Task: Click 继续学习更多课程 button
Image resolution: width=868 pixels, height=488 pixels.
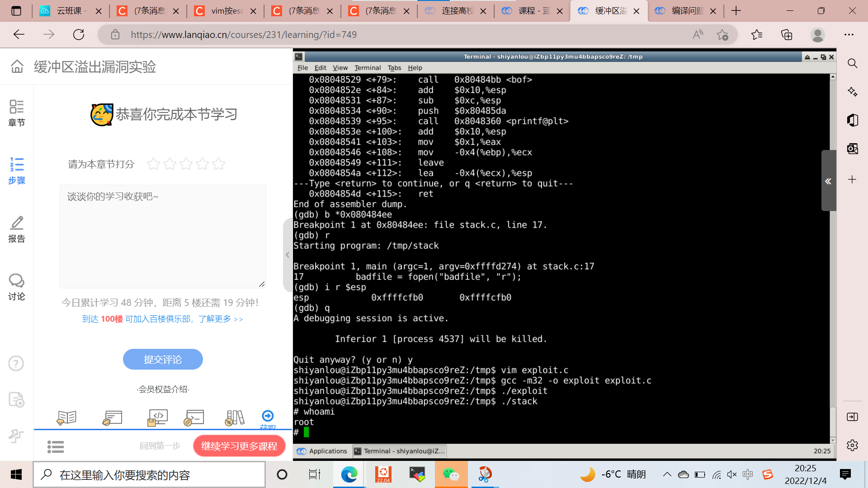Action: coord(239,446)
